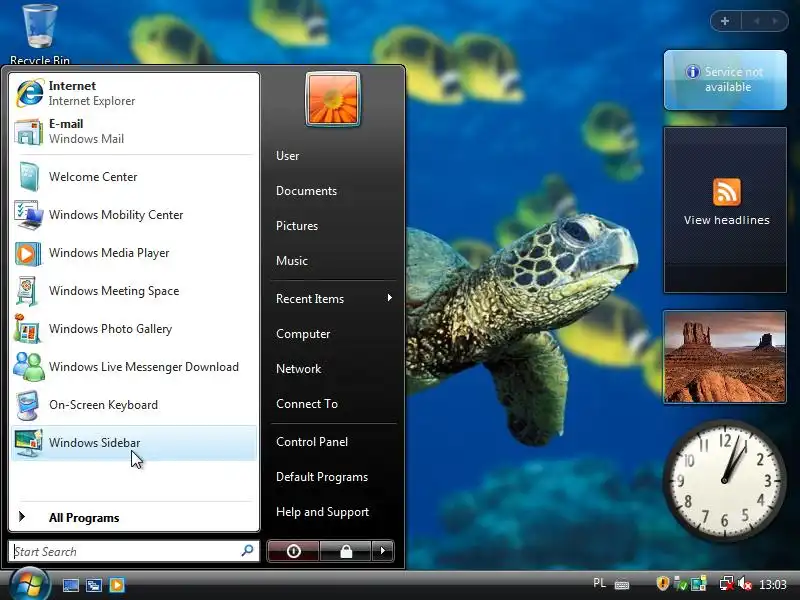
Task: Open Network from Start menu
Action: pos(333,368)
